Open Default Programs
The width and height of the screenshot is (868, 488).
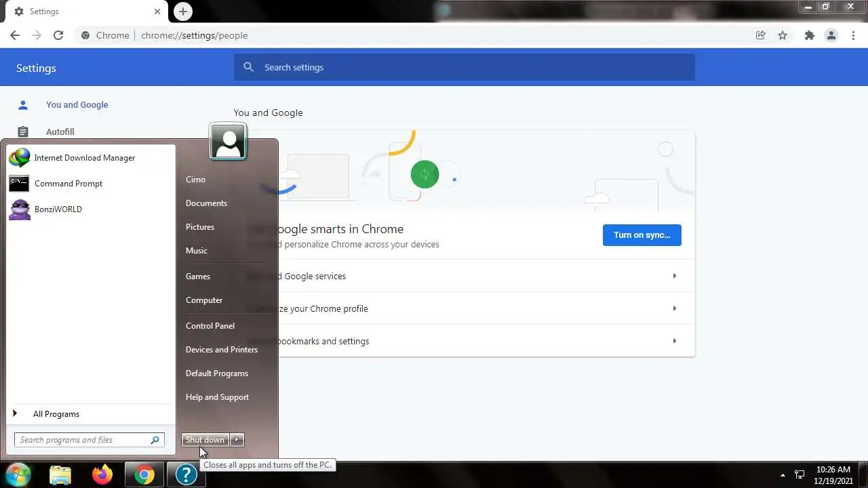pyautogui.click(x=217, y=373)
